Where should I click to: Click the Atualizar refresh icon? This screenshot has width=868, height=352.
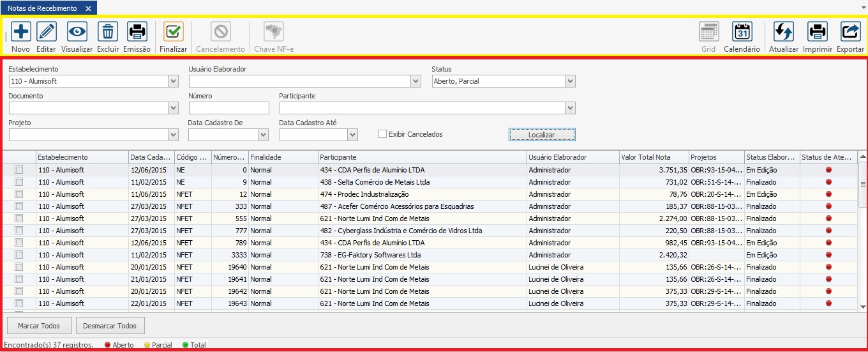783,31
